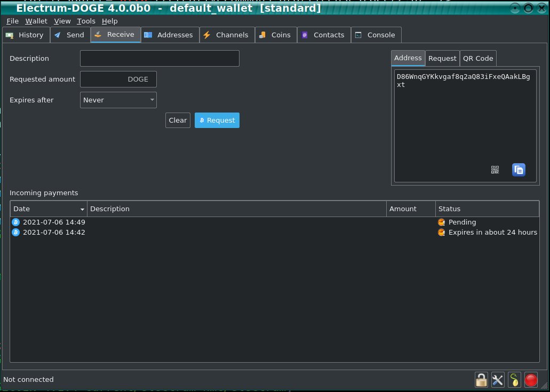Open the Addresses tab
The height and width of the screenshot is (392, 550).
pyautogui.click(x=170, y=35)
